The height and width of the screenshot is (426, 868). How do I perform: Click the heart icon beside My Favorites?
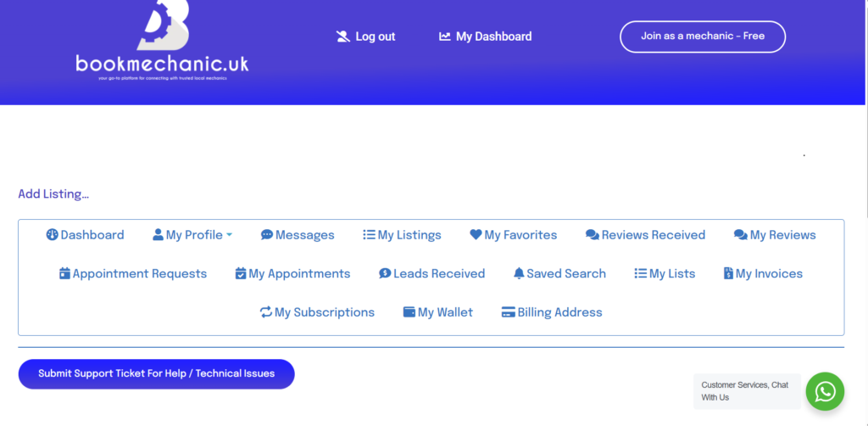click(x=476, y=235)
